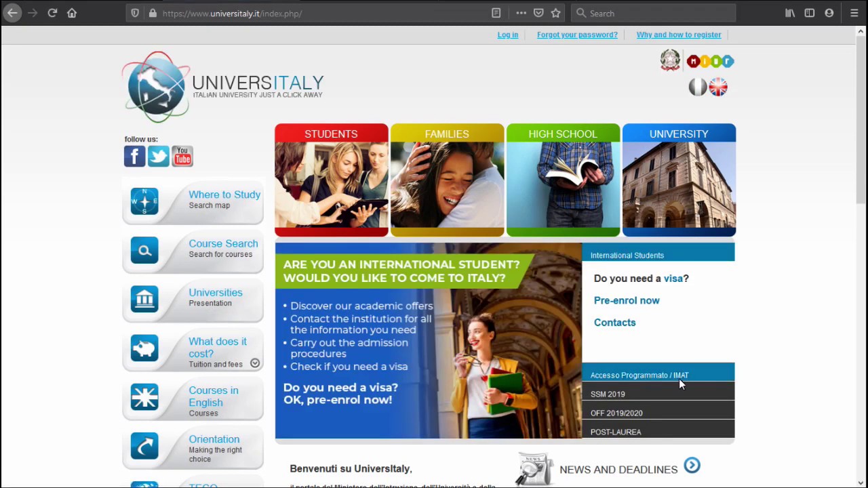The image size is (868, 488).
Task: Open the Orientation link
Action: (x=214, y=439)
